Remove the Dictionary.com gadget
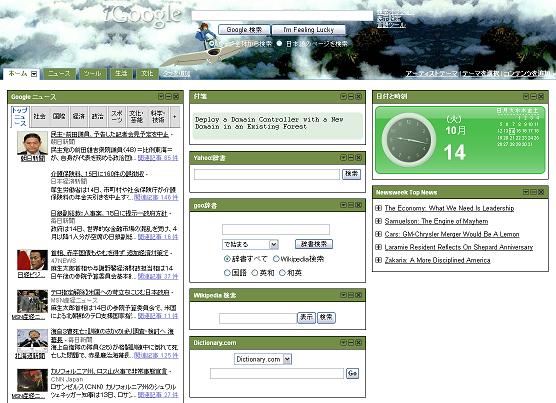This screenshot has height=403, width=556. [358, 342]
